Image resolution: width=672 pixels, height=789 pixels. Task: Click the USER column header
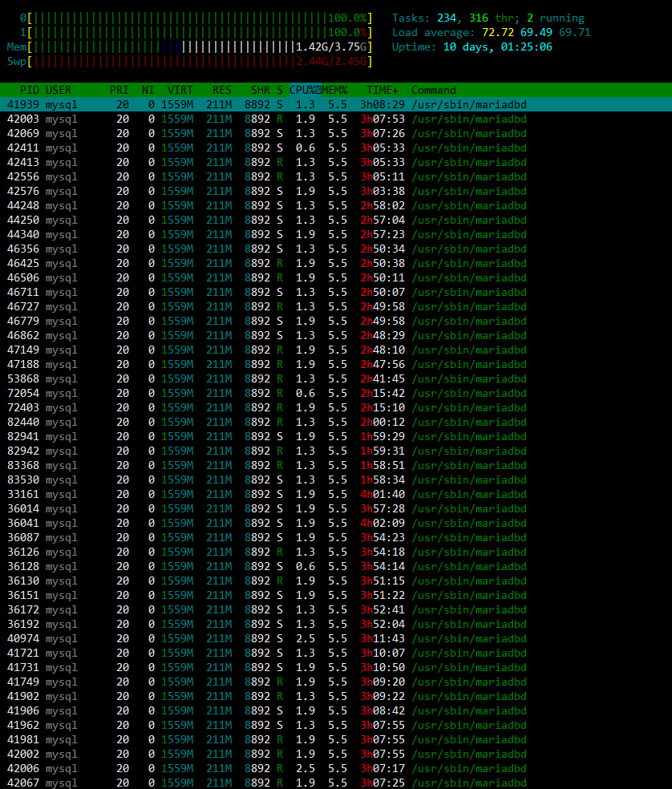click(59, 90)
